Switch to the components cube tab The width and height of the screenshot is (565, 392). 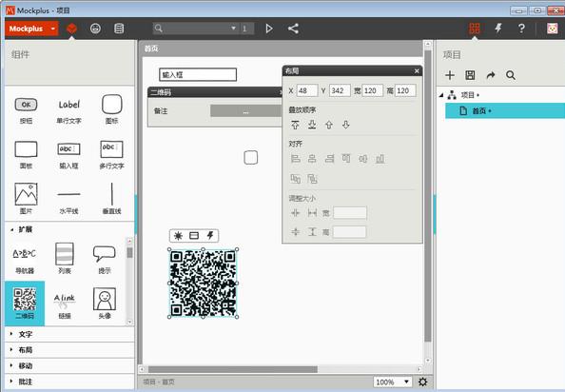72,29
